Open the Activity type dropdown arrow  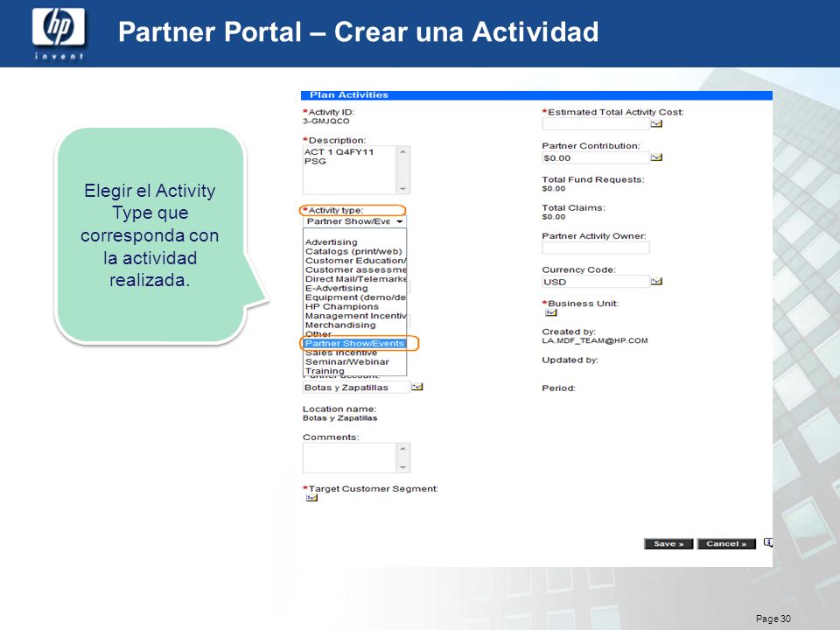coord(400,221)
